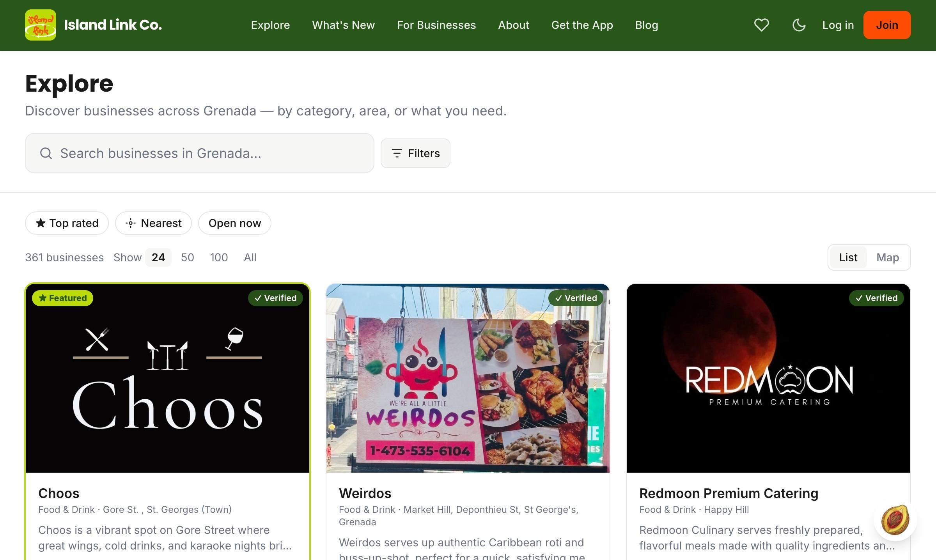Toggle the Open now filter chip
Screen dimensions: 936x560
[x=235, y=223]
